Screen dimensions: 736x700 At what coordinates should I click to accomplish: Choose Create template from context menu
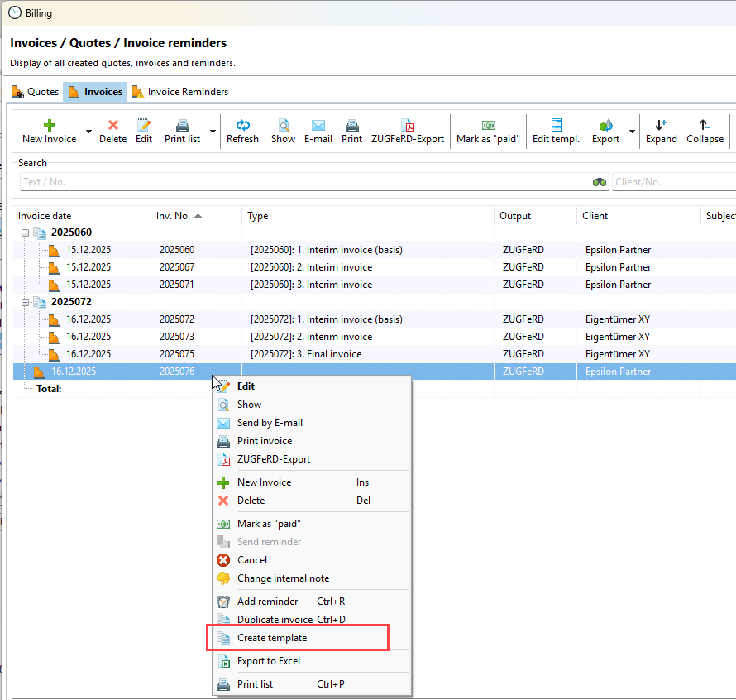(x=272, y=638)
